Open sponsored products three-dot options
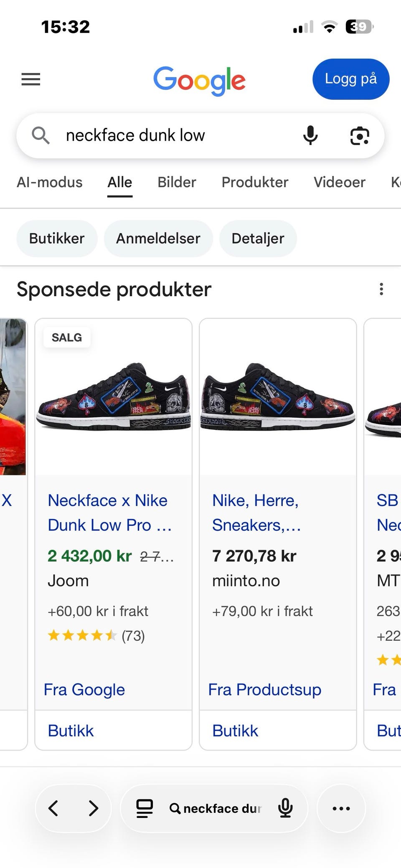 (x=381, y=289)
